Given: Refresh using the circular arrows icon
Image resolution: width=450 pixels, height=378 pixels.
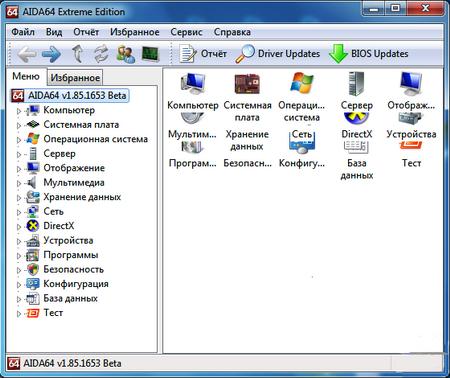Looking at the screenshot, I should (x=101, y=54).
